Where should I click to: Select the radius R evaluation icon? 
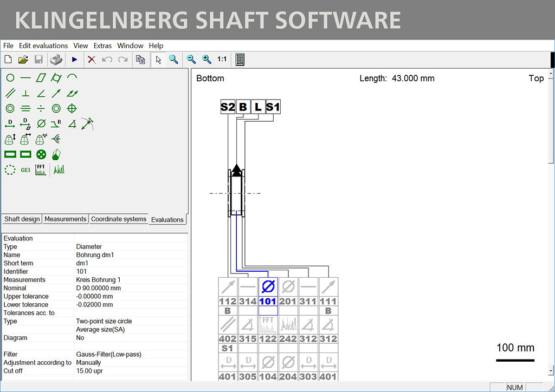(56, 123)
